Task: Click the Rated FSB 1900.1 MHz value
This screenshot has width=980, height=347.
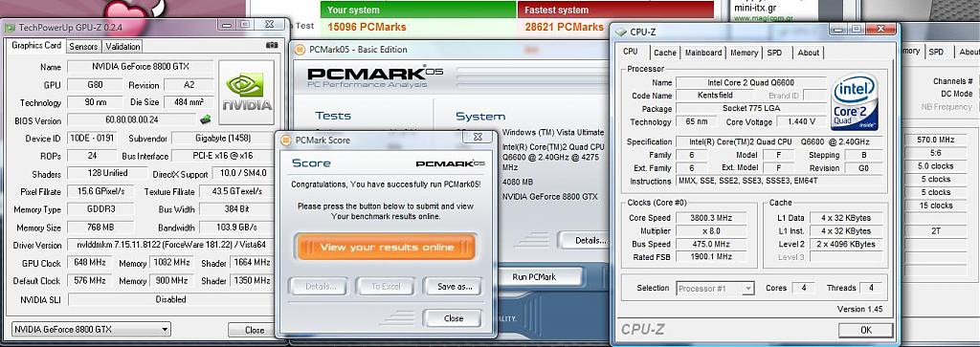Action: tap(711, 257)
